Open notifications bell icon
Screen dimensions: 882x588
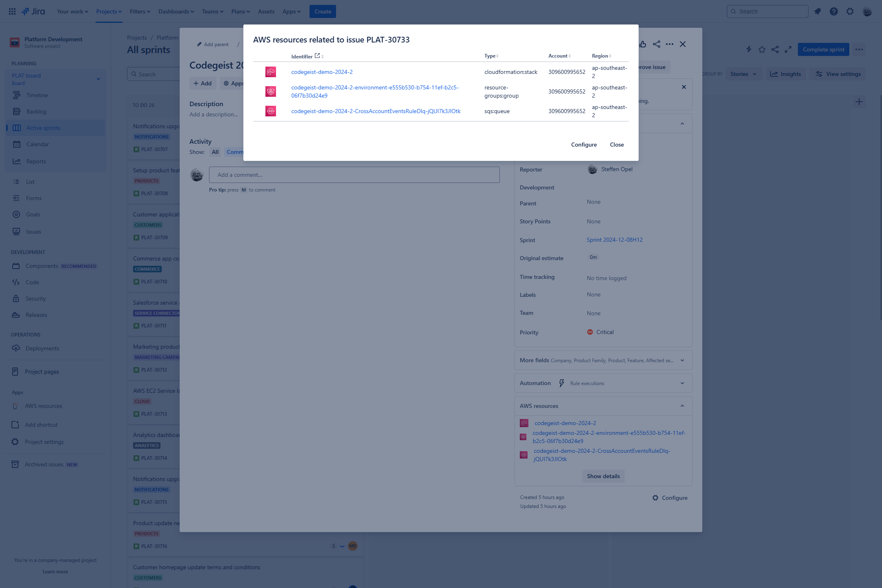click(x=817, y=11)
